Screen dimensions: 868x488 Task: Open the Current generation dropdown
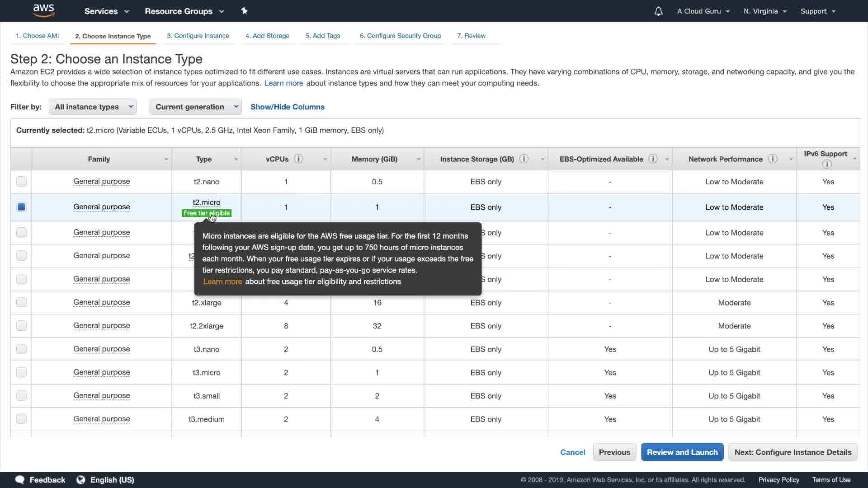(x=196, y=107)
